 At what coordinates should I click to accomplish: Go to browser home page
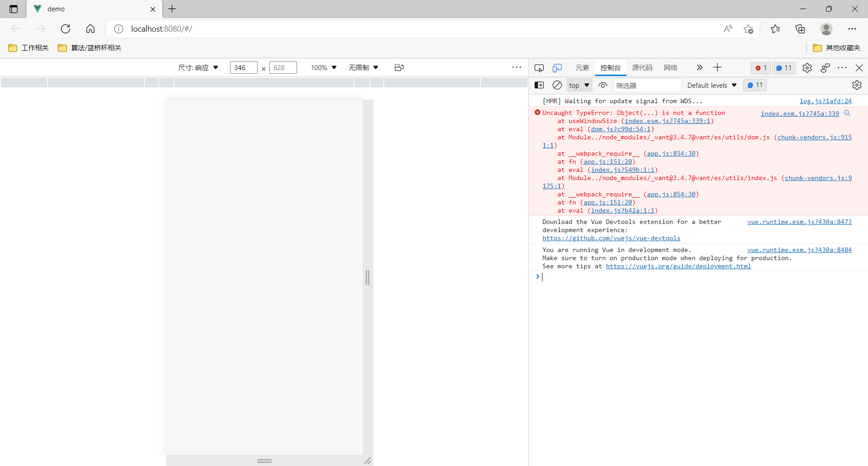point(90,29)
